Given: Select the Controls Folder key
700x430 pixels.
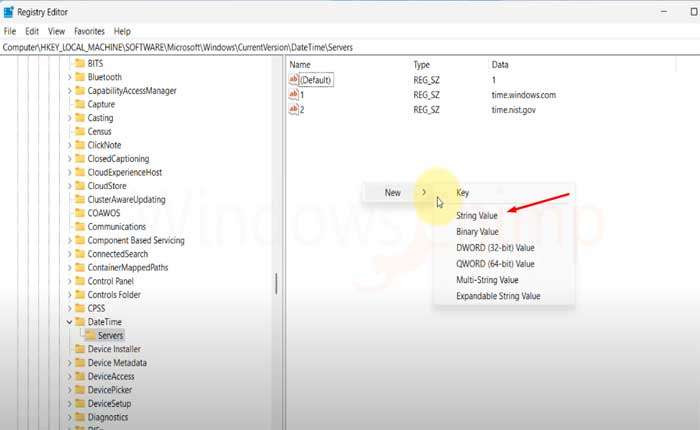Looking at the screenshot, I should click(114, 295).
